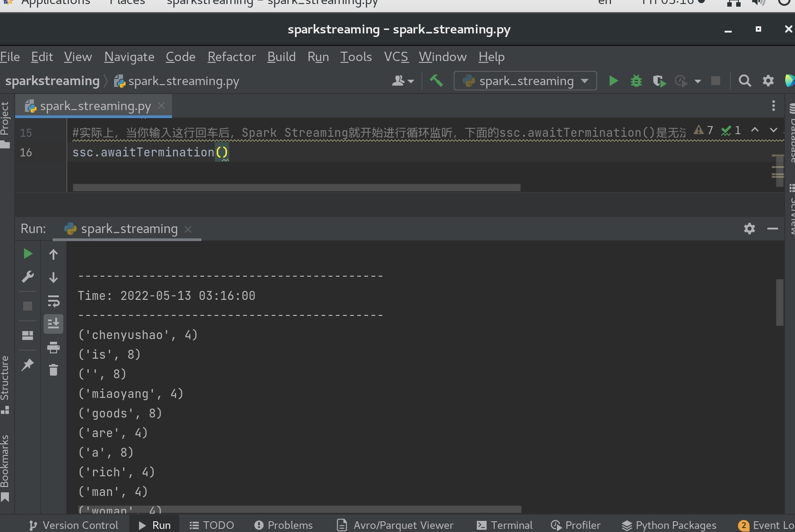Start debugging with the bug icon

tap(636, 81)
